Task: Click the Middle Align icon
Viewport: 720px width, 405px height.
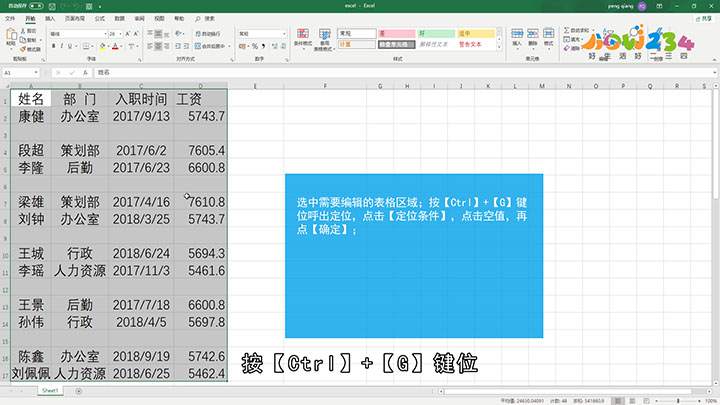Action: point(158,34)
